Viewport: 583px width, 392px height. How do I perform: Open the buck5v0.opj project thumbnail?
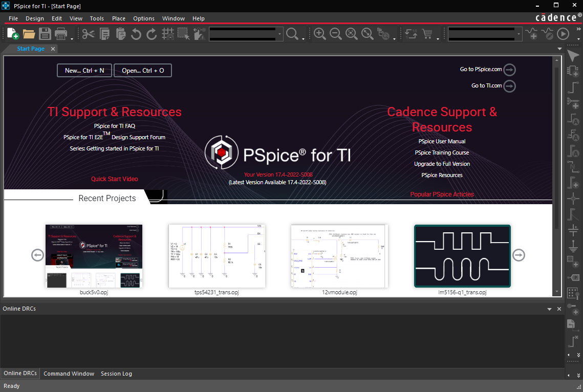[94, 256]
